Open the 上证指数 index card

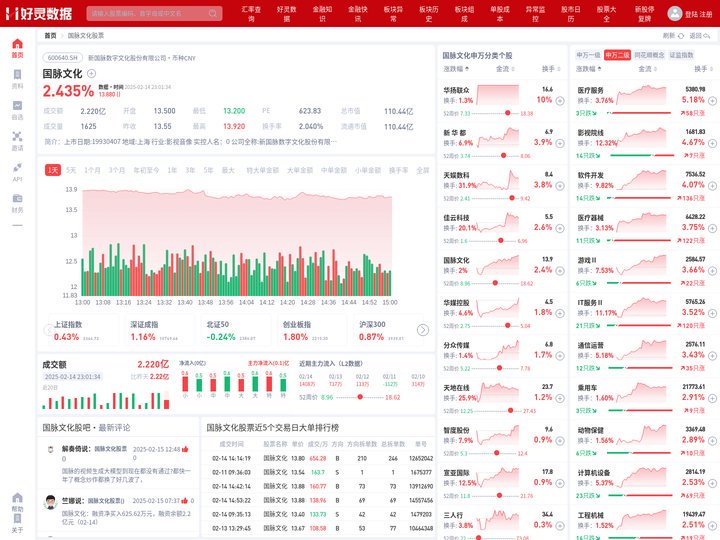click(x=82, y=330)
